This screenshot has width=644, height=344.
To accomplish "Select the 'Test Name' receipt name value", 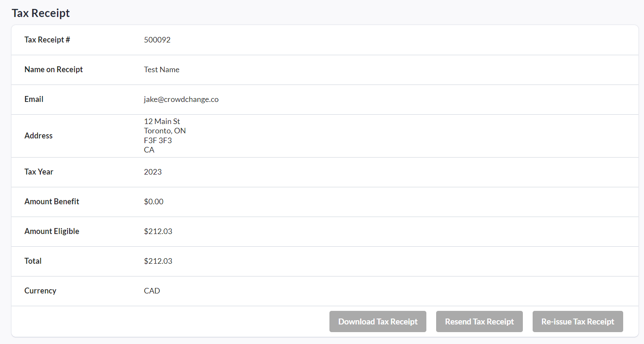I will [x=162, y=70].
